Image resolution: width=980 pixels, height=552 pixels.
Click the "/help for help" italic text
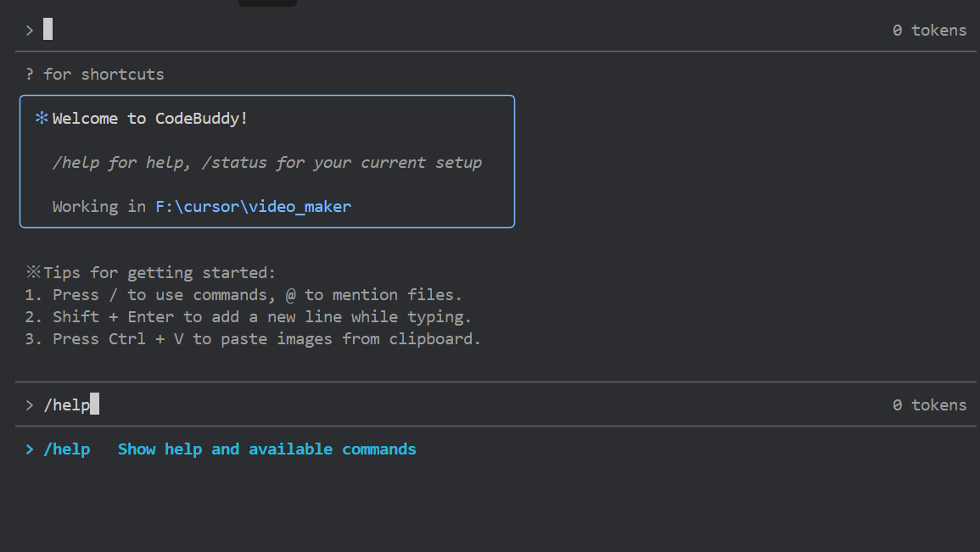point(120,163)
